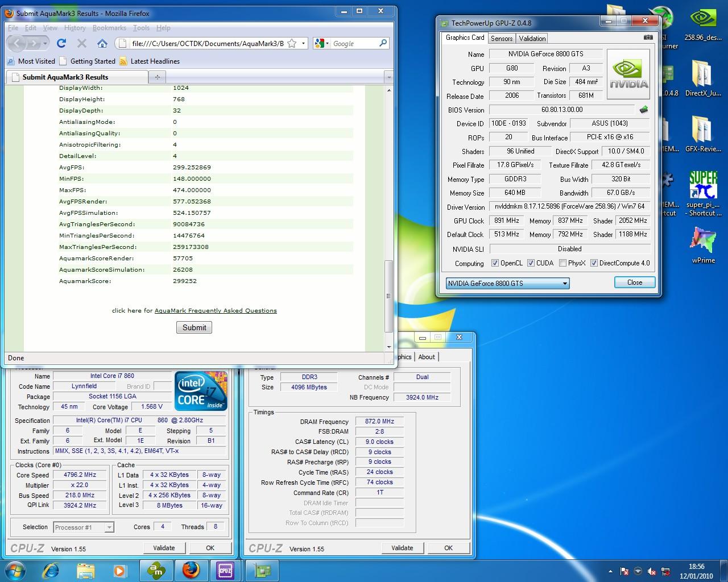This screenshot has width=728, height=582.
Task: Toggle OpenCL checkbox in GPU-Z
Action: pos(495,263)
